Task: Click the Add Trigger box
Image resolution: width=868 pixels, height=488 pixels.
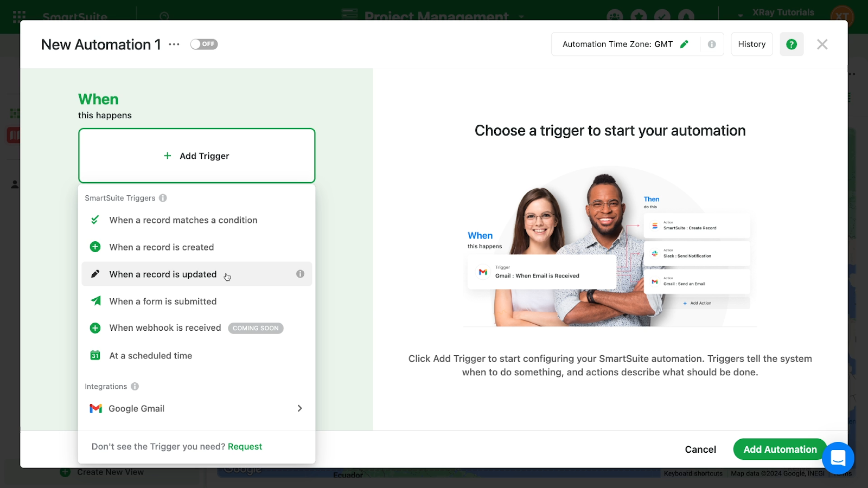Action: [196, 156]
